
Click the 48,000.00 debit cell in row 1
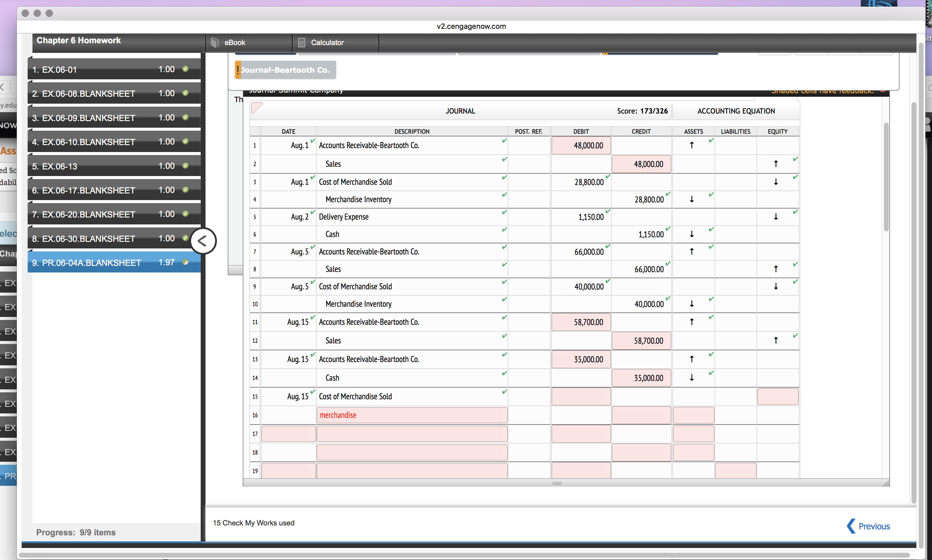(581, 145)
